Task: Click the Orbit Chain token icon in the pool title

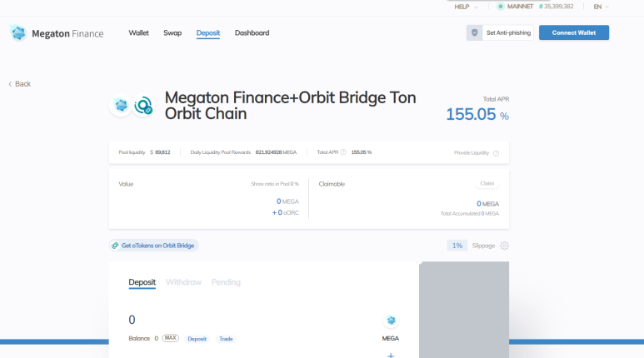Action: (x=143, y=106)
